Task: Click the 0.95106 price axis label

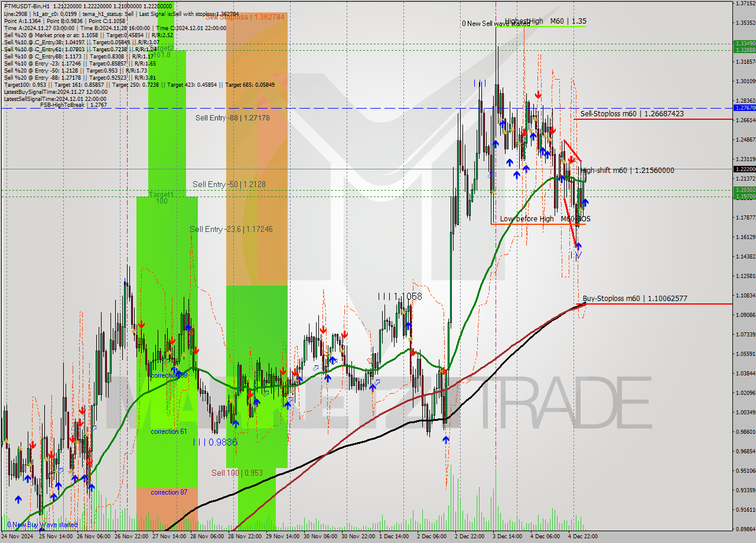Action: click(745, 470)
